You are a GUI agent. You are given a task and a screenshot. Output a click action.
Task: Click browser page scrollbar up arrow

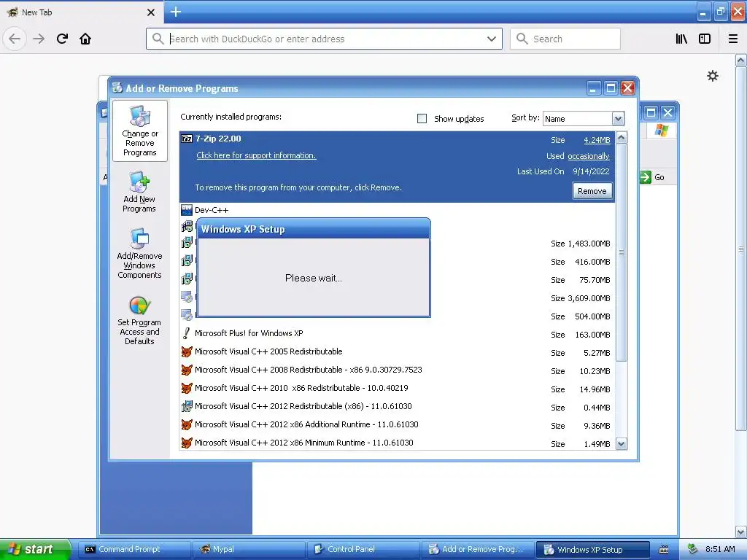tap(741, 61)
